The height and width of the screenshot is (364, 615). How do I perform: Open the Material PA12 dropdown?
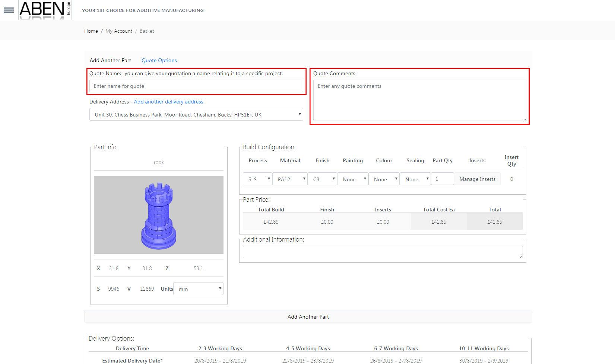[290, 179]
